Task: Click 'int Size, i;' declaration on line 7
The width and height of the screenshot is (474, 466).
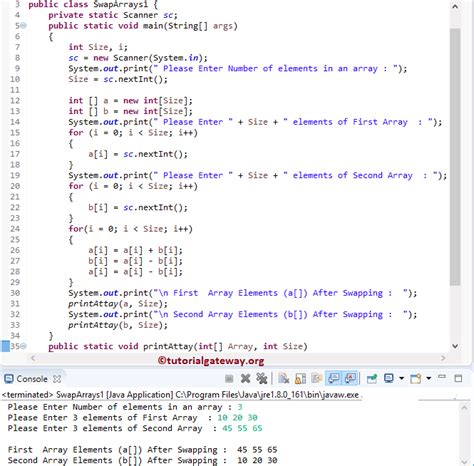Action: 98,47
